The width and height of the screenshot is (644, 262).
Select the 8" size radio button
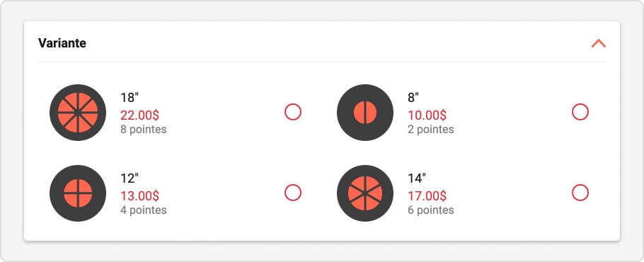(580, 112)
